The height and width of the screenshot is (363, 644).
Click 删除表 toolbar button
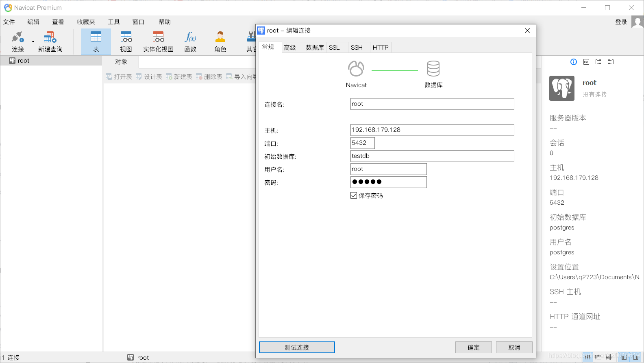(209, 77)
